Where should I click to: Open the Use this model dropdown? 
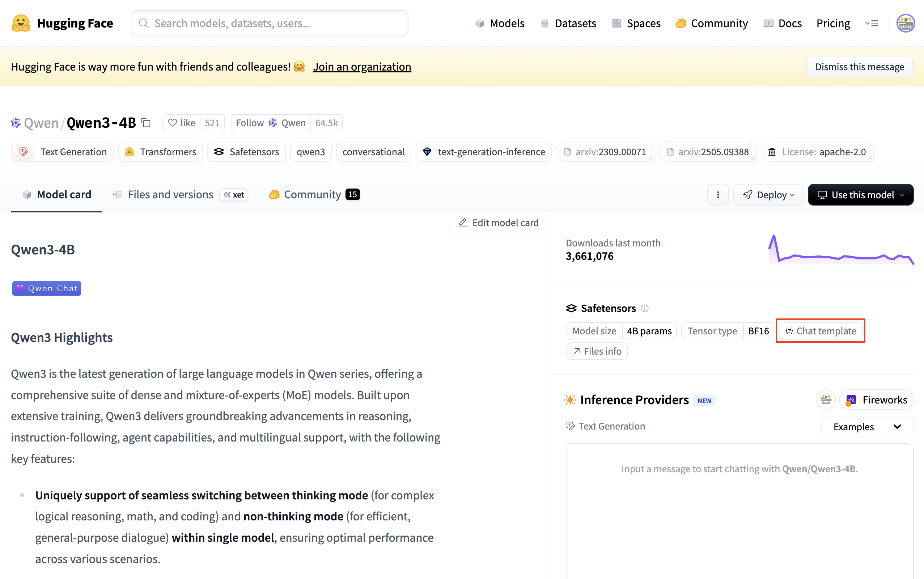(x=860, y=195)
